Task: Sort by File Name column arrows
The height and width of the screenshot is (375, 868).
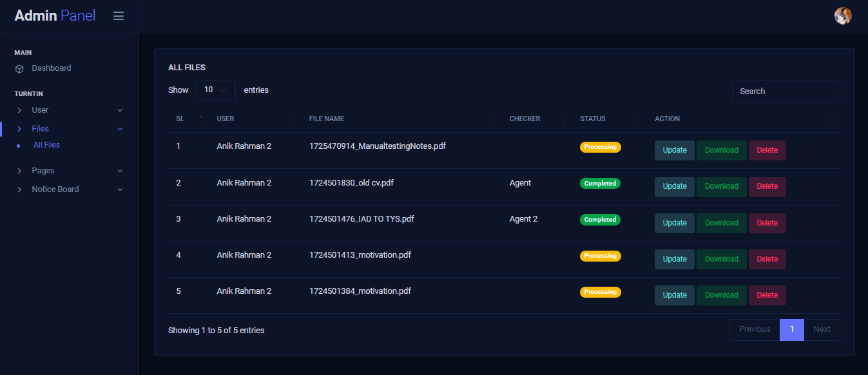Action: tap(494, 119)
